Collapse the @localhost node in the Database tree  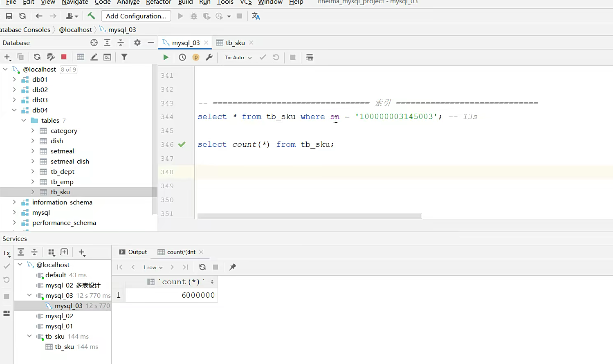tap(5, 69)
